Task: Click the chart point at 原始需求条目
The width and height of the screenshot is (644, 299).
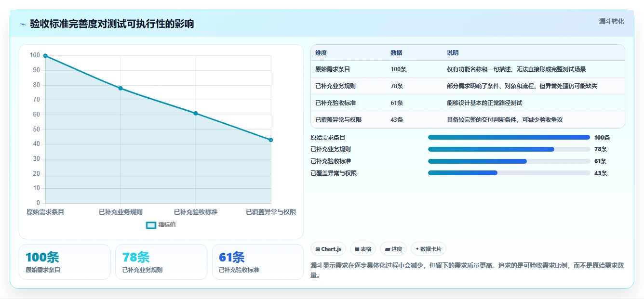Action: click(x=45, y=56)
